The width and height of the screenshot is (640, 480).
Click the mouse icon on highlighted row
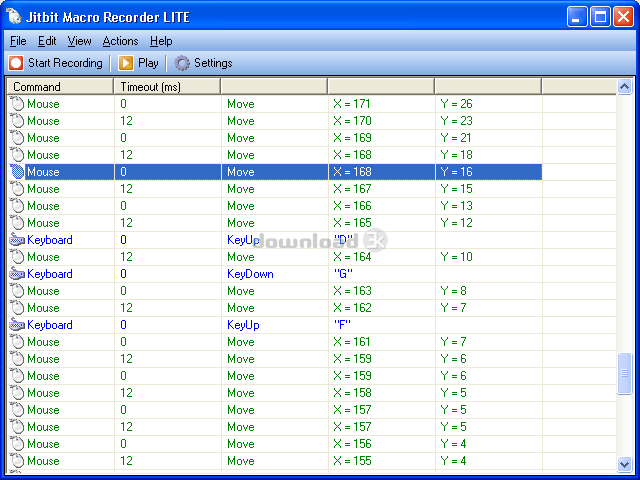click(x=16, y=172)
